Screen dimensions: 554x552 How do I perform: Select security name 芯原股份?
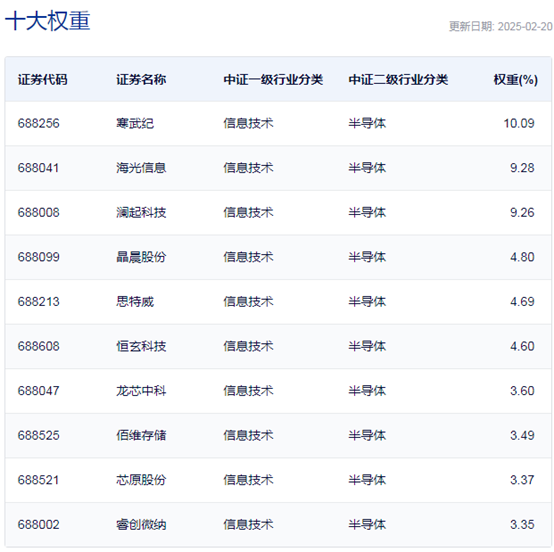click(x=141, y=480)
